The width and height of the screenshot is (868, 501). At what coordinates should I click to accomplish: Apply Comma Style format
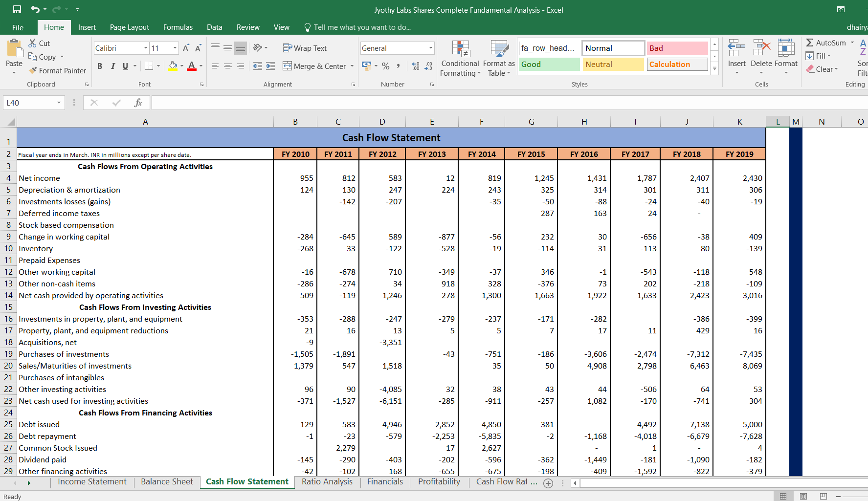click(399, 66)
